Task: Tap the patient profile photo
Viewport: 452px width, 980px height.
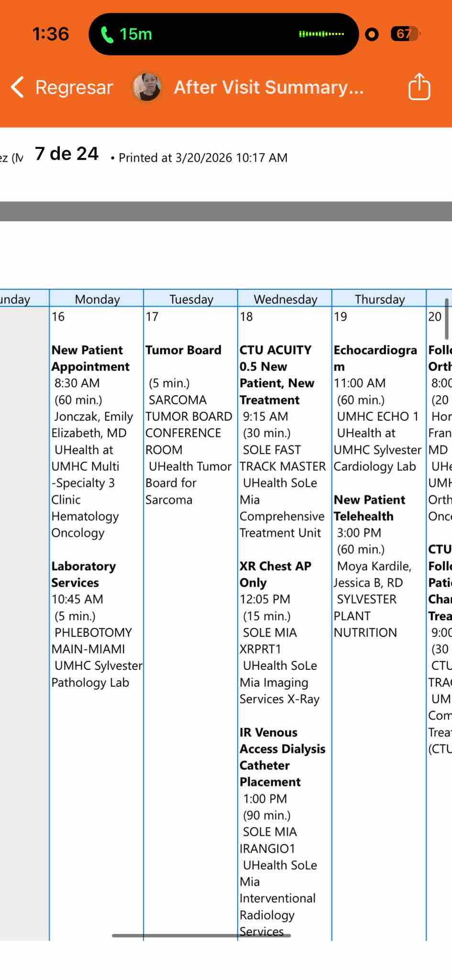Action: (x=146, y=87)
